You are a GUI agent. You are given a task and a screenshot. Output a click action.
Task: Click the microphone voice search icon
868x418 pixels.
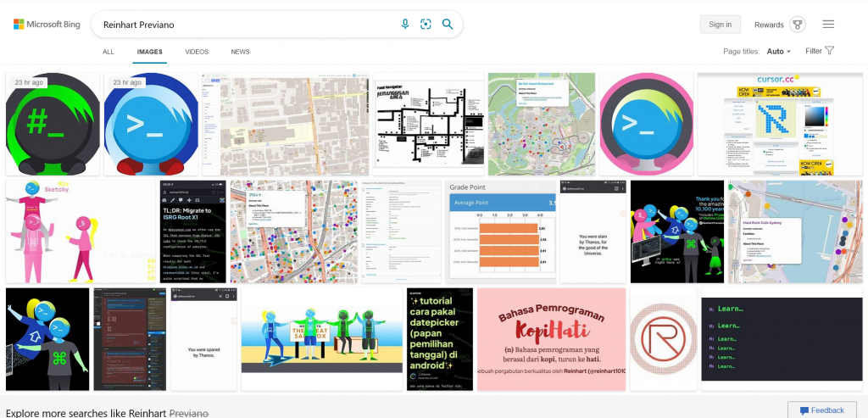[405, 24]
